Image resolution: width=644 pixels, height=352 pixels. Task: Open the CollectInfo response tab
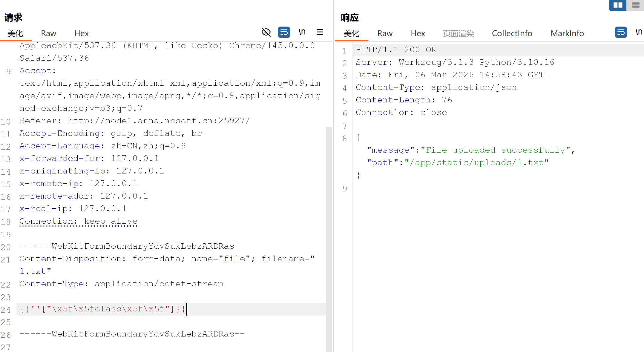point(512,33)
